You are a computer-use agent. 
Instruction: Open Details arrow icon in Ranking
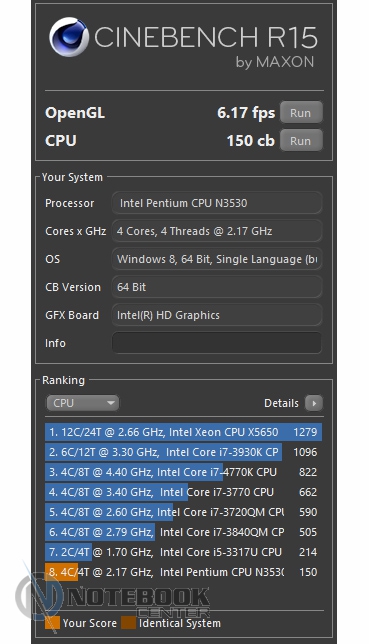point(314,403)
